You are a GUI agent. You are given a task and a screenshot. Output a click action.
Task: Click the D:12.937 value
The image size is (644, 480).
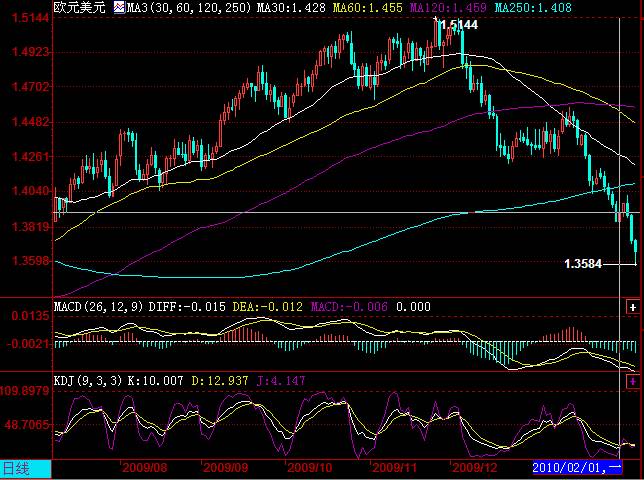(220, 381)
